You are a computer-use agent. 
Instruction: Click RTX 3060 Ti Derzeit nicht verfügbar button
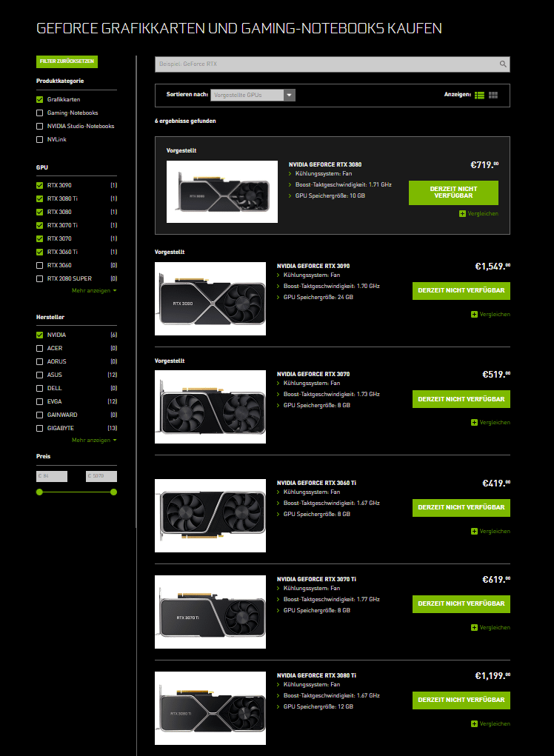[461, 508]
